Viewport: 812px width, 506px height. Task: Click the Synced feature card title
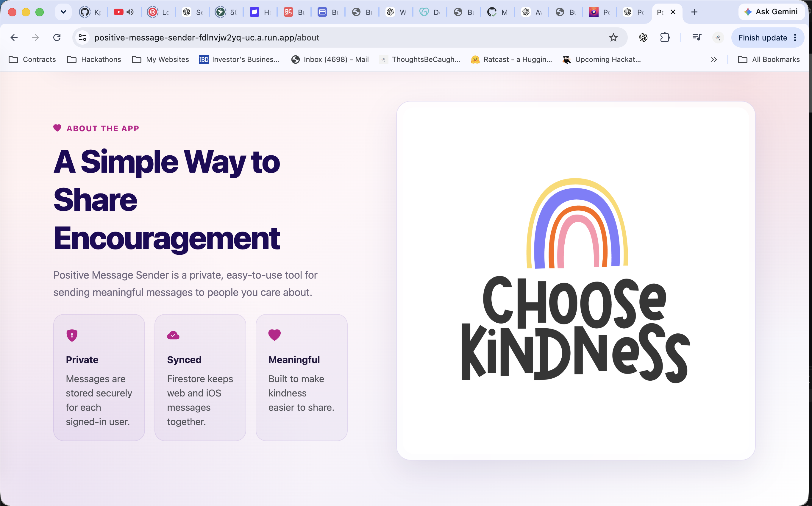tap(184, 360)
